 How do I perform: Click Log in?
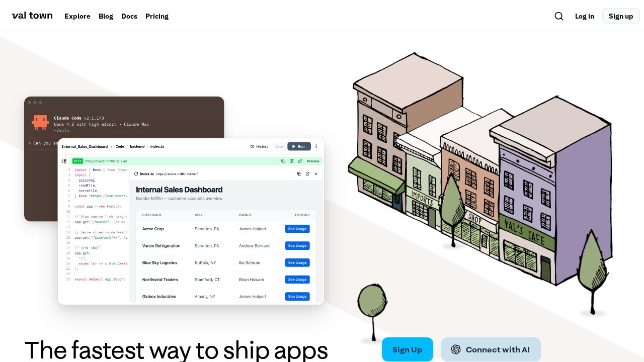585,16
